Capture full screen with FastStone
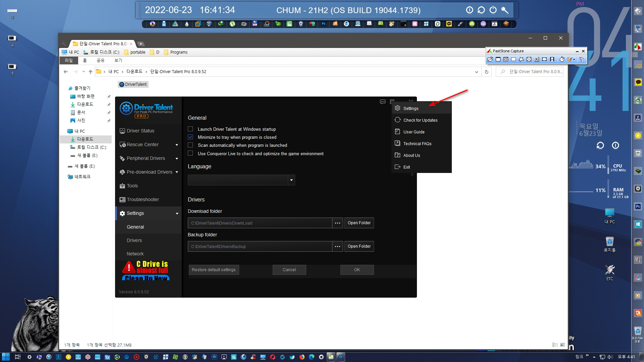Viewport: 644px width, 362px height. pyautogui.click(x=529, y=59)
